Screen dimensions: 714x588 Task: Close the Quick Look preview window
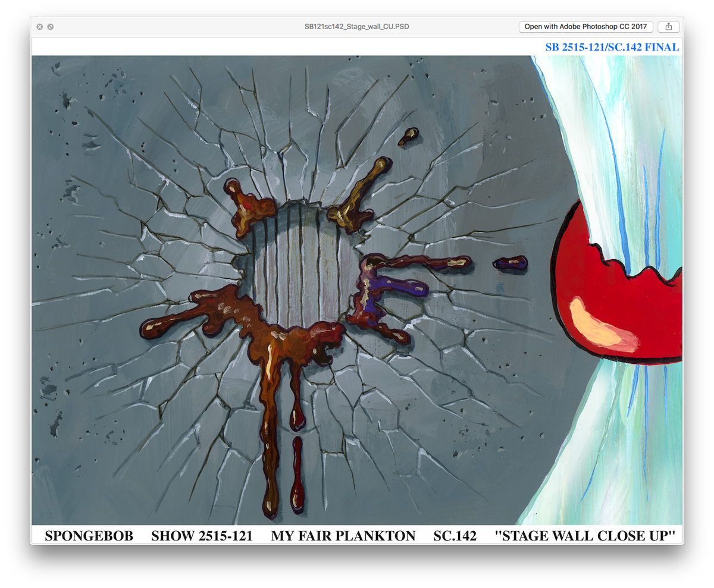40,27
